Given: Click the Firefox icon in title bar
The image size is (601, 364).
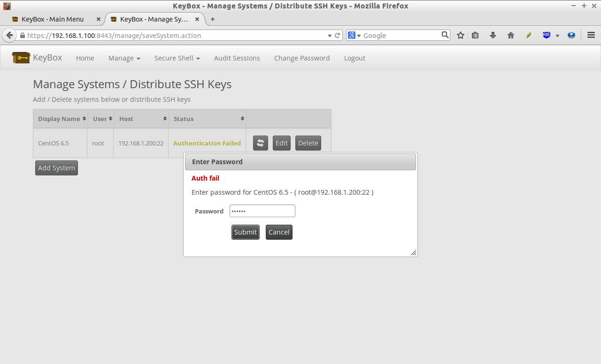Looking at the screenshot, I should click(7, 6).
